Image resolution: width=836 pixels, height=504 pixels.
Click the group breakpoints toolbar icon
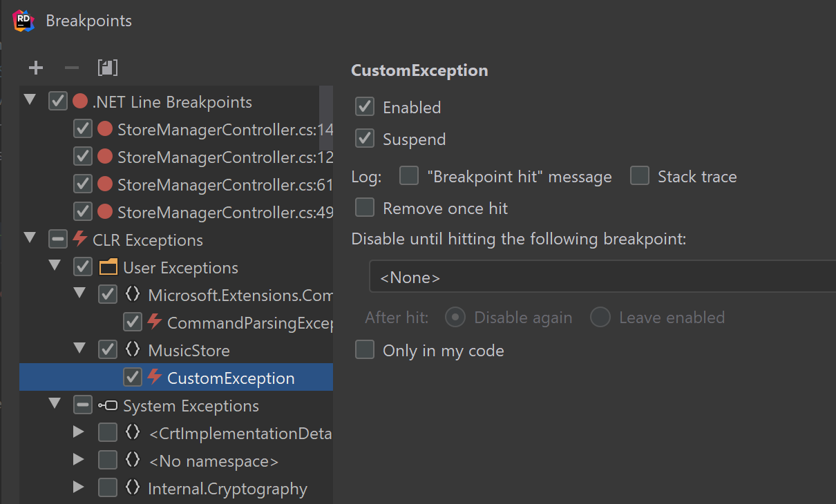coord(108,68)
